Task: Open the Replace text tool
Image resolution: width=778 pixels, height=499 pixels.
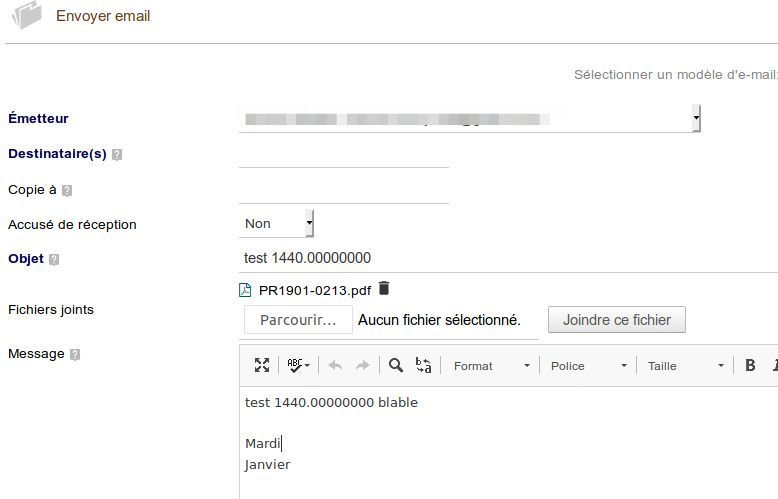Action: click(x=423, y=366)
